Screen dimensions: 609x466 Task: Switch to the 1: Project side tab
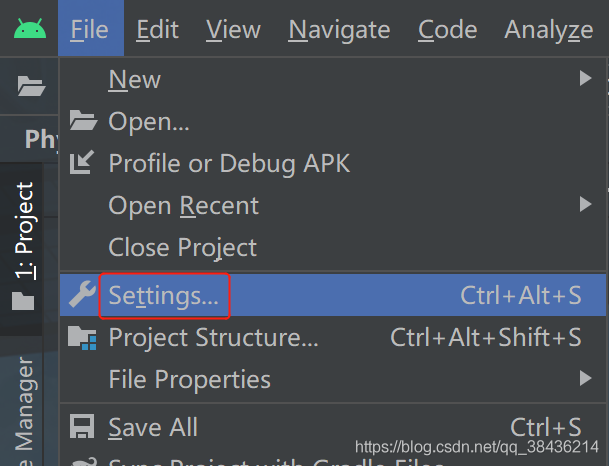pos(24,232)
